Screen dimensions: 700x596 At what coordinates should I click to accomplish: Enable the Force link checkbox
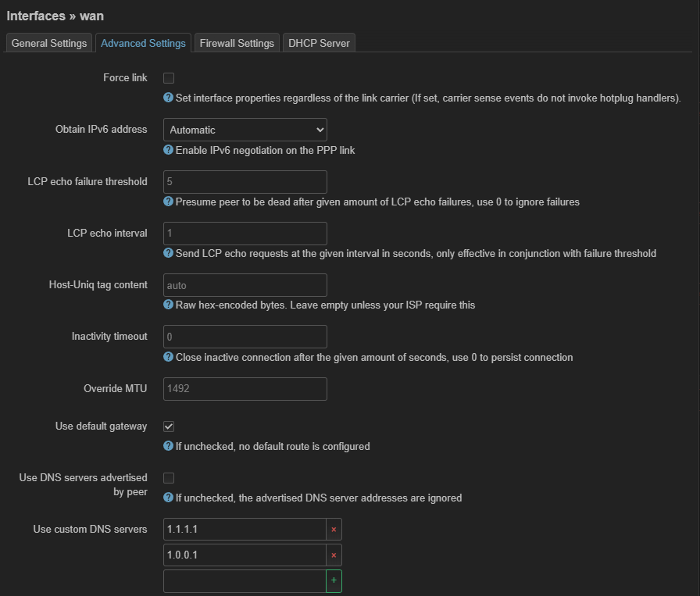(x=169, y=78)
